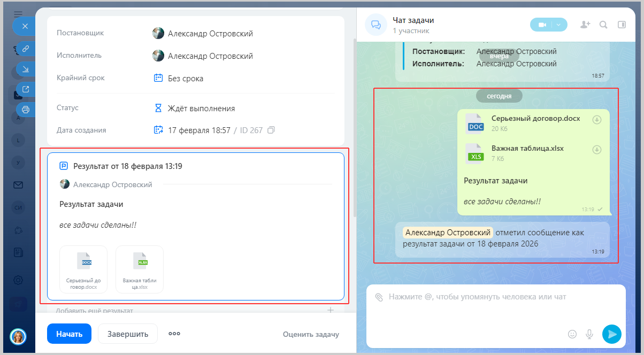Open more actions menu (three dots)
Viewport: 644px width, 355px height.
[174, 334]
